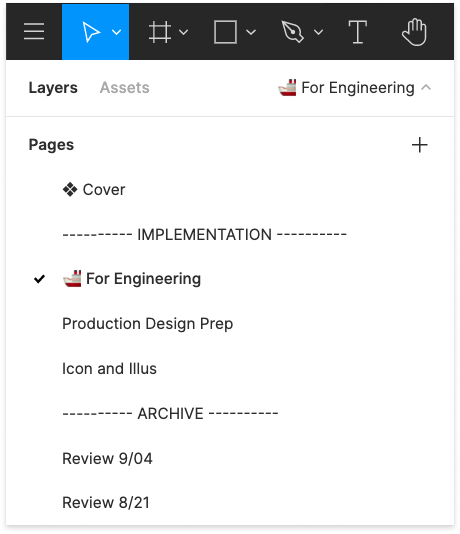
Task: Open the hamburger main menu
Action: [34, 32]
